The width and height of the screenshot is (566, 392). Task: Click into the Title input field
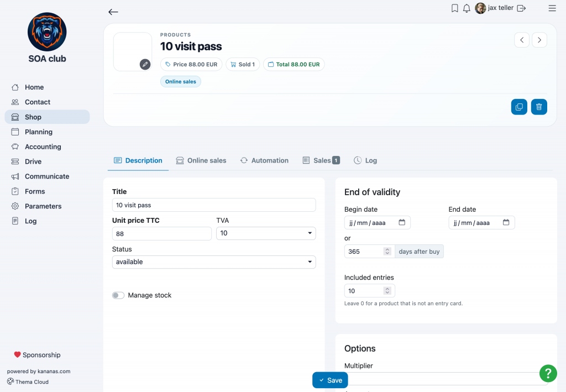click(x=214, y=205)
